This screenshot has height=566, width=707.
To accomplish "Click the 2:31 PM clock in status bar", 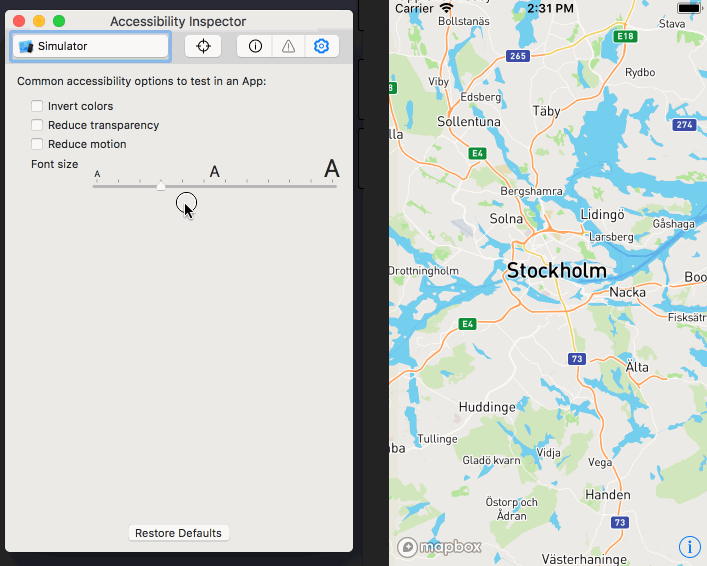I will 551,8.
